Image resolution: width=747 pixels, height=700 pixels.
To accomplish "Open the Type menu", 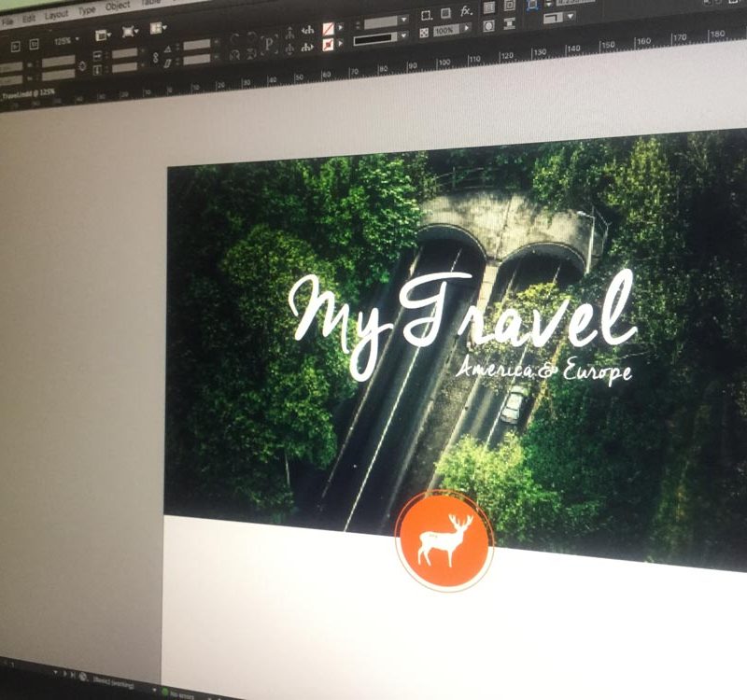I will pos(86,11).
